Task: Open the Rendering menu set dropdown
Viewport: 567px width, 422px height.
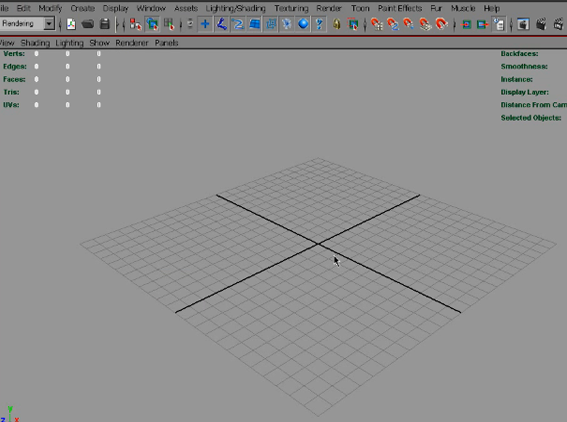Action: point(49,24)
